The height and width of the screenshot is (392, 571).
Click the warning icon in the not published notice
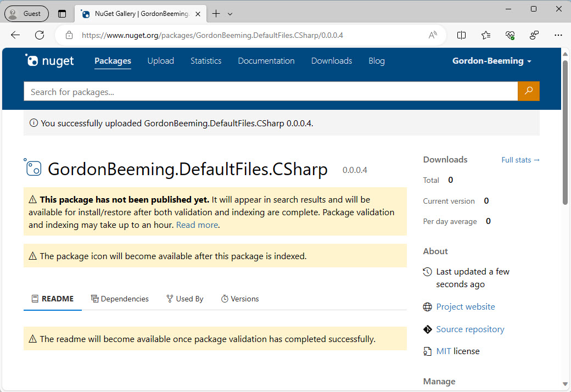point(33,200)
